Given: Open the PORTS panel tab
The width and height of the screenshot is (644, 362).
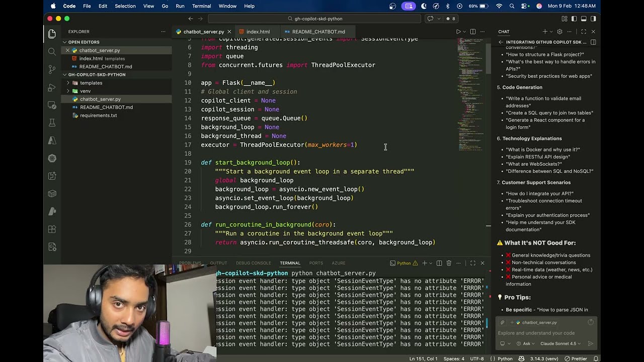Looking at the screenshot, I should pyautogui.click(x=316, y=263).
